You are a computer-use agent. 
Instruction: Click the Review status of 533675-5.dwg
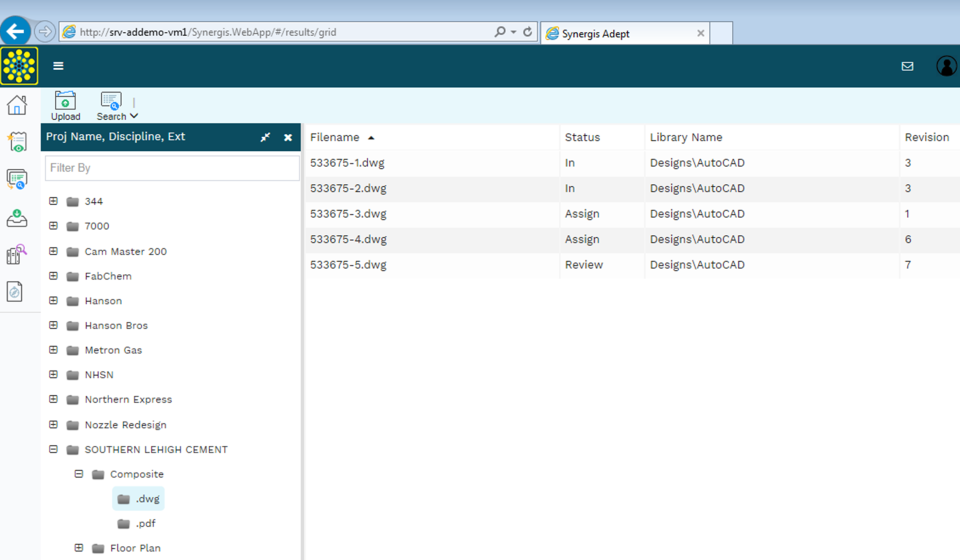(x=583, y=265)
